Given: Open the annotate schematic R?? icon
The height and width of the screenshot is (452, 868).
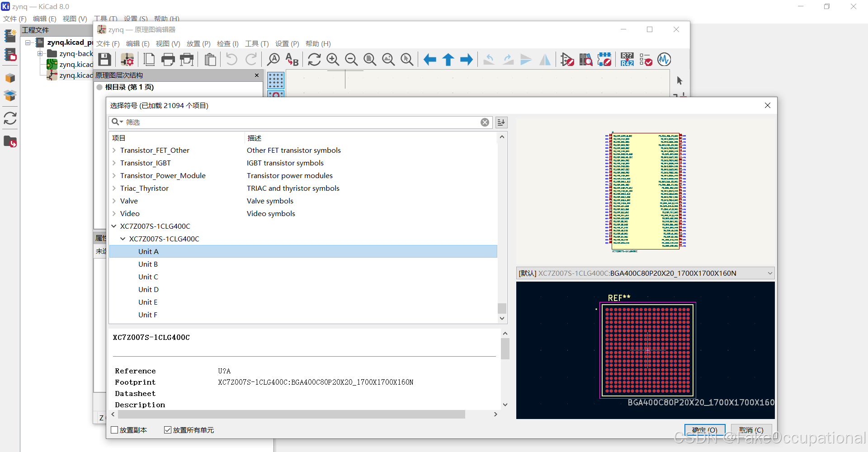Looking at the screenshot, I should [x=627, y=60].
